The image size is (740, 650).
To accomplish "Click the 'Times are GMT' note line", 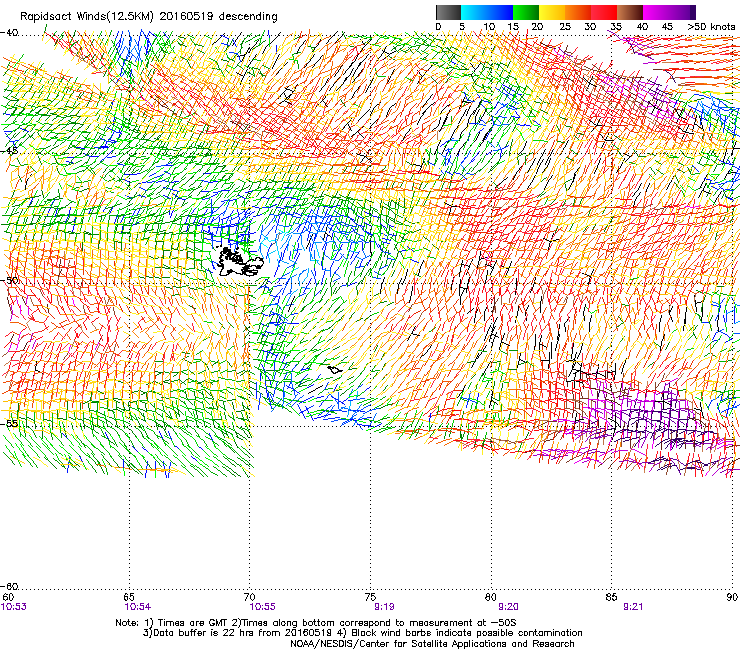I will pyautogui.click(x=315, y=623).
